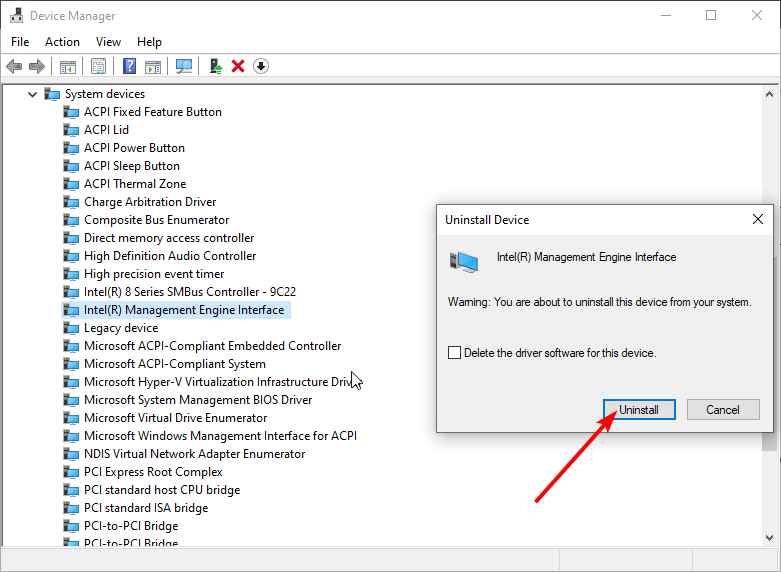Viewport: 781px width, 572px height.
Task: Click the scrollbar down arrow
Action: (x=769, y=538)
